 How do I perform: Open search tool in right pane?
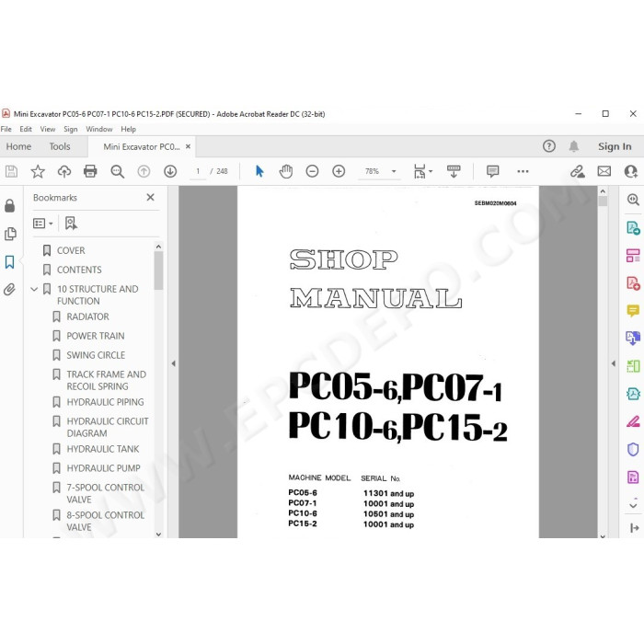633,200
